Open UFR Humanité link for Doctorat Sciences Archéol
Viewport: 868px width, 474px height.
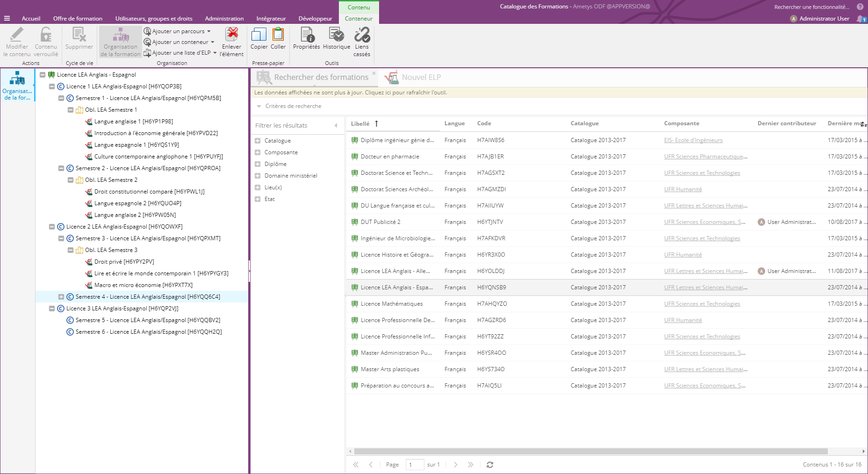[683, 189]
